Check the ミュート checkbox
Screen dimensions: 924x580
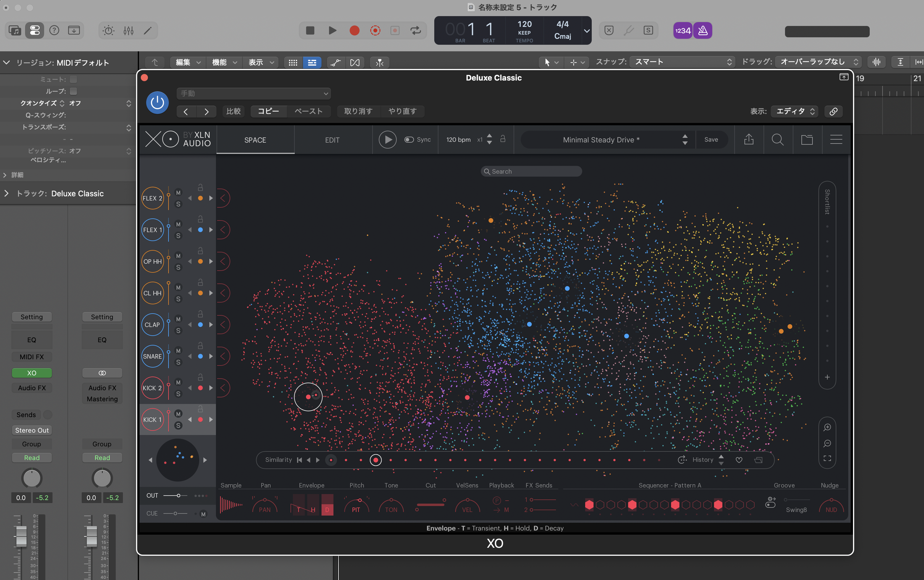pos(73,79)
